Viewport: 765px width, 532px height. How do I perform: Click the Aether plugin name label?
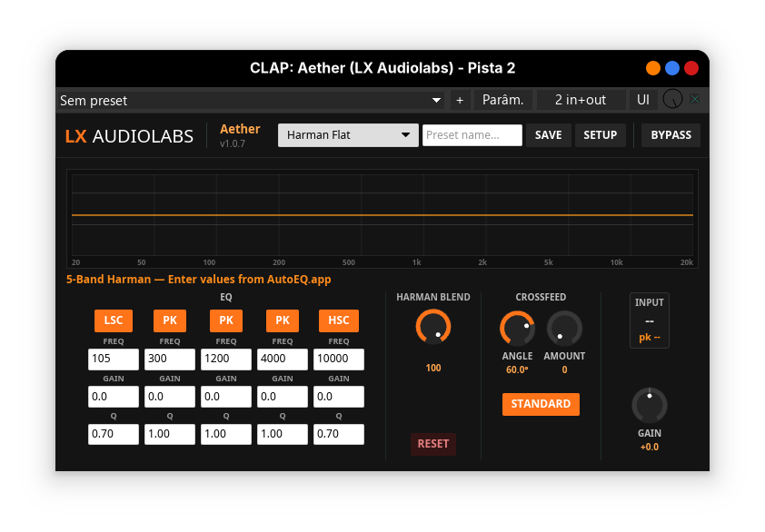(240, 129)
